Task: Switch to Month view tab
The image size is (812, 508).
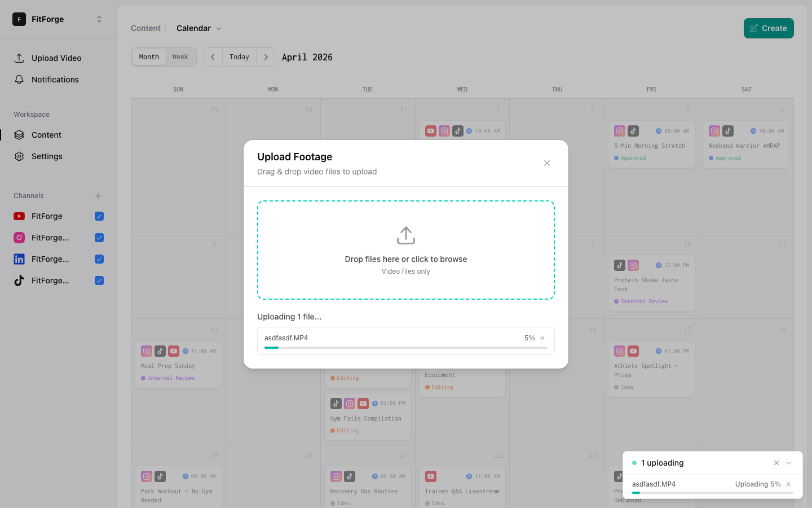Action: point(149,57)
